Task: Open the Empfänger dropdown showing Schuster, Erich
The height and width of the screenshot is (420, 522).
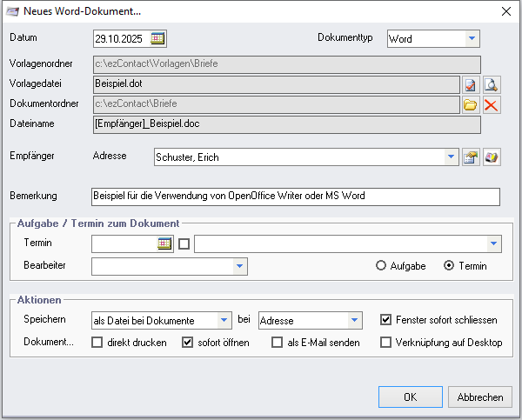Action: (x=451, y=157)
